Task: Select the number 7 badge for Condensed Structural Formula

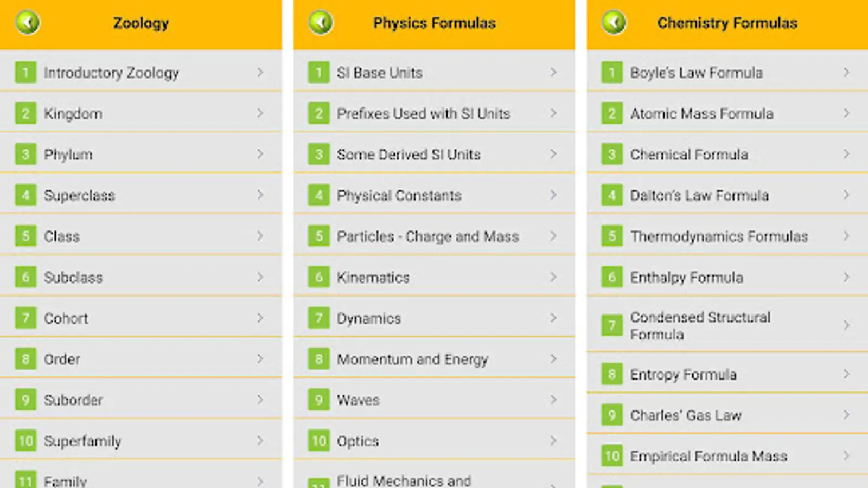Action: tap(612, 325)
